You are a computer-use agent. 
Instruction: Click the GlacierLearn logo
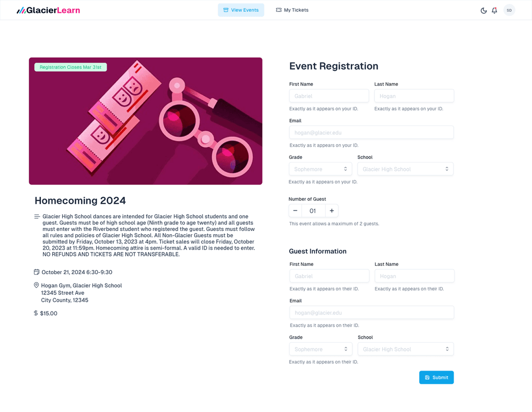[x=48, y=10]
